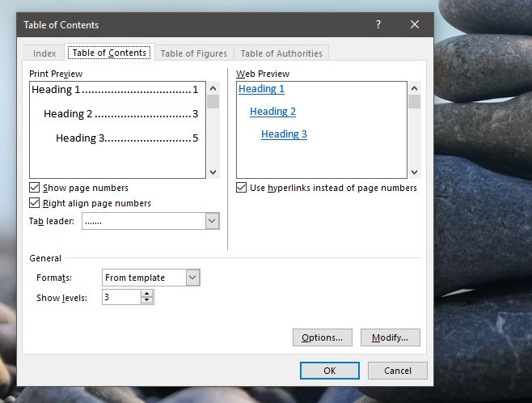The height and width of the screenshot is (403, 532).
Task: Click the Web Preview scrollbar thumb
Action: point(414,101)
